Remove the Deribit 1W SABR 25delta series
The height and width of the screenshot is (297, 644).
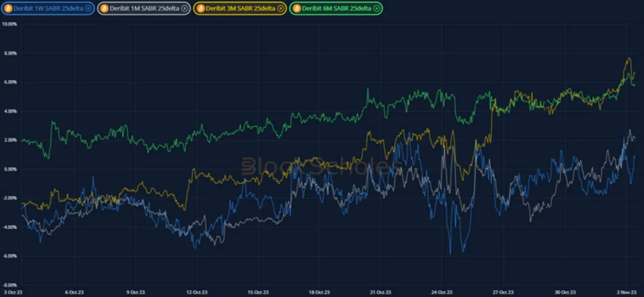[88, 9]
